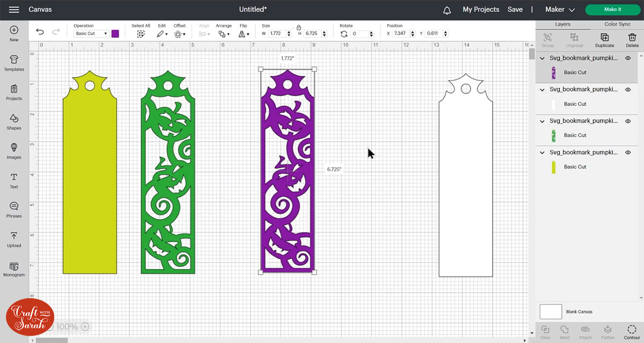644x343 pixels.
Task: Delete the selected layer
Action: (x=632, y=39)
